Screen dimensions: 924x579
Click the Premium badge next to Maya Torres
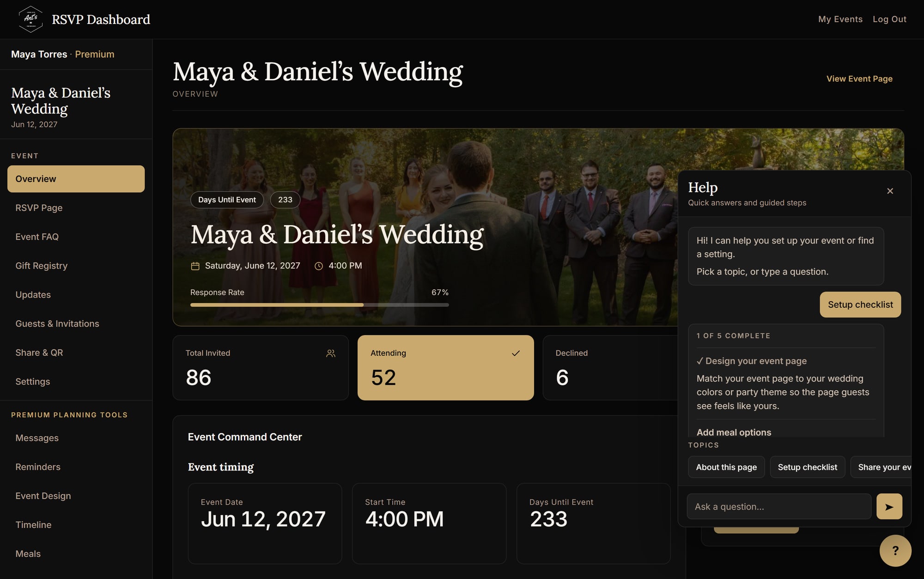tap(95, 54)
